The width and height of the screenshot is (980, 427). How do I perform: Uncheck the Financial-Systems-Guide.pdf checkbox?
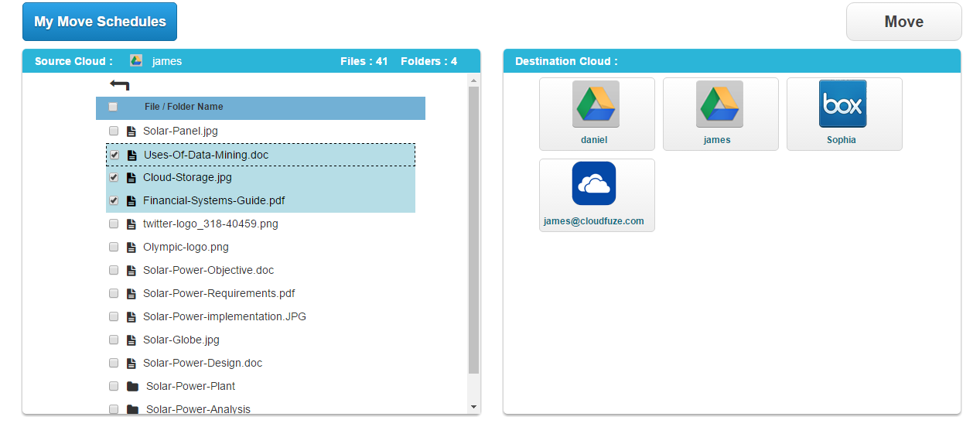(114, 200)
